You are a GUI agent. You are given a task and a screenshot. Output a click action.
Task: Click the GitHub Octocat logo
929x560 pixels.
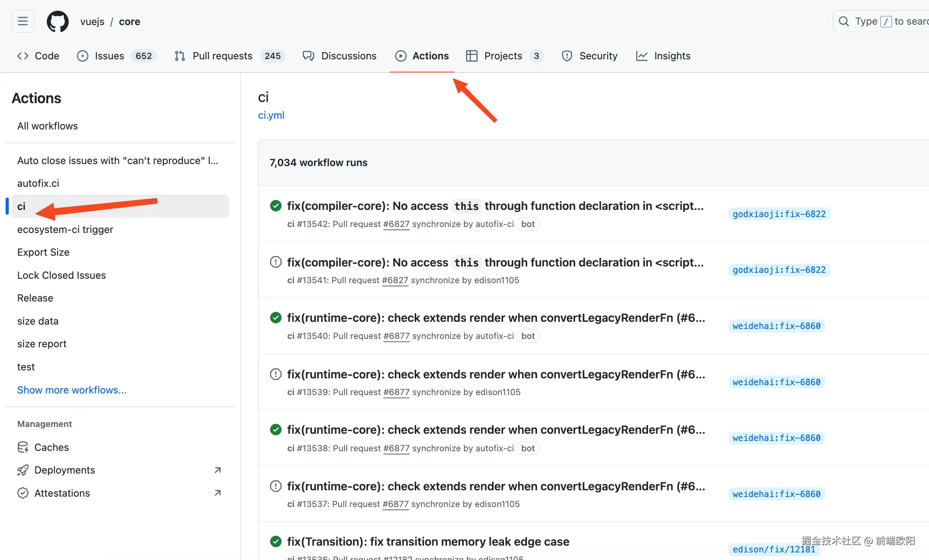pyautogui.click(x=58, y=22)
